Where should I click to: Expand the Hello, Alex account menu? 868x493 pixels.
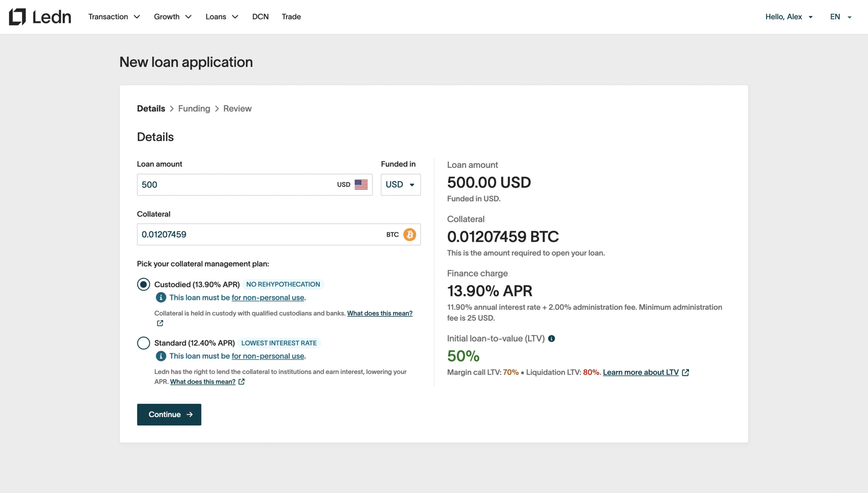[x=789, y=17]
